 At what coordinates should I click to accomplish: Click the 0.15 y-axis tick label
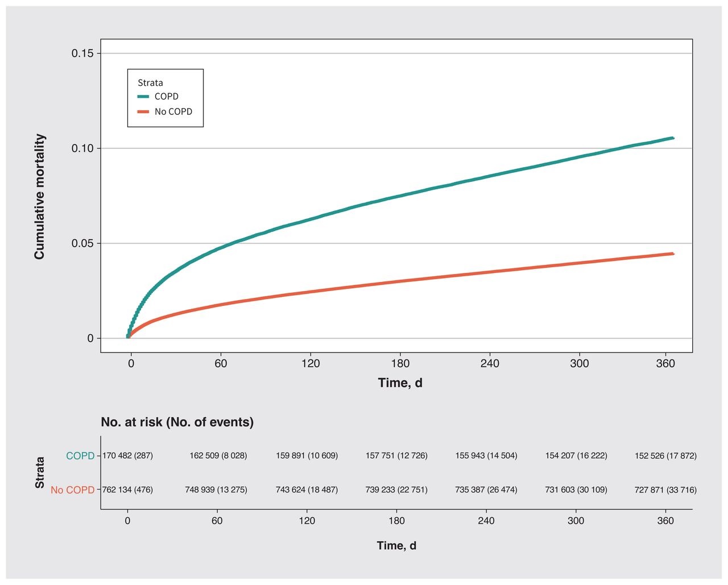click(x=82, y=53)
